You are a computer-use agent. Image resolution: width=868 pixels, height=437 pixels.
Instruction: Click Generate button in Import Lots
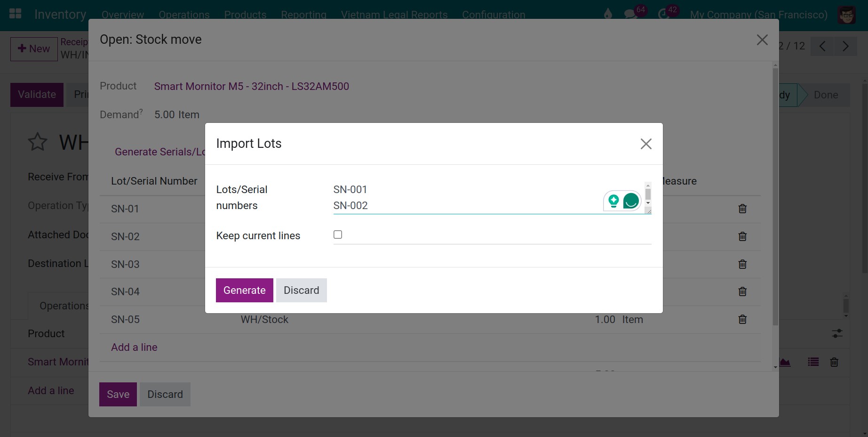245,290
